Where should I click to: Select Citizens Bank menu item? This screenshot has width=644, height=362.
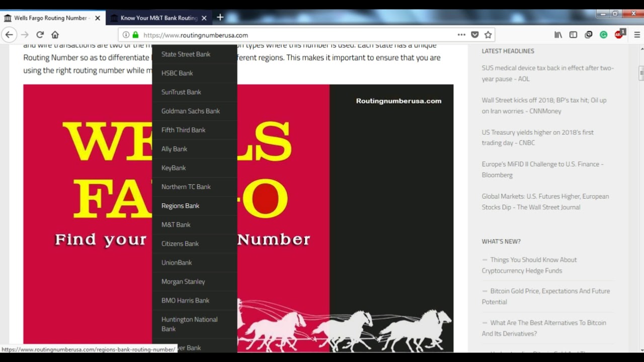(x=194, y=243)
